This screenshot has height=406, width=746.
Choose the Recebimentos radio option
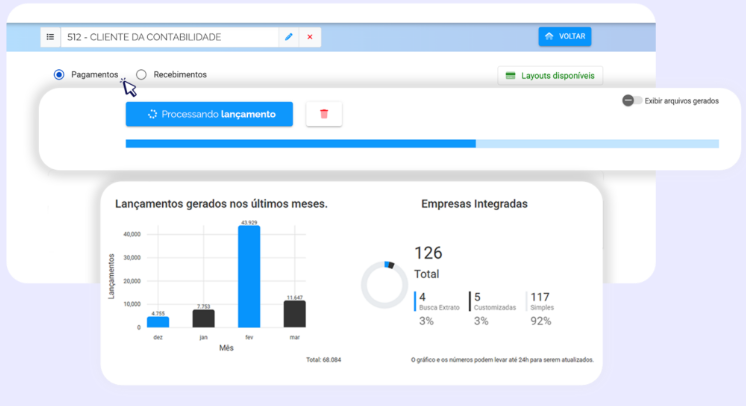[141, 75]
